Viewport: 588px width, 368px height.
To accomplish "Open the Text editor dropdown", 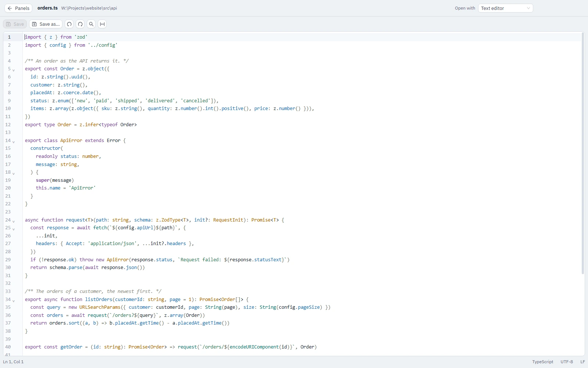I will click(505, 8).
